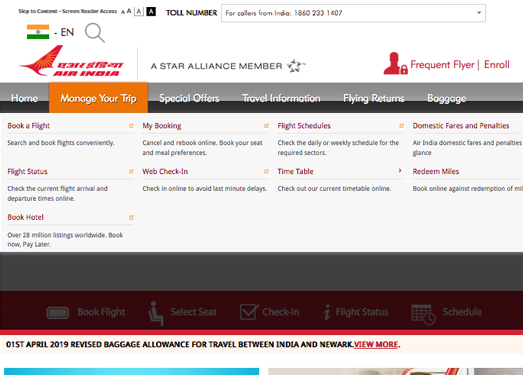
Task: Click Skip to Content link
Action: click(x=38, y=11)
